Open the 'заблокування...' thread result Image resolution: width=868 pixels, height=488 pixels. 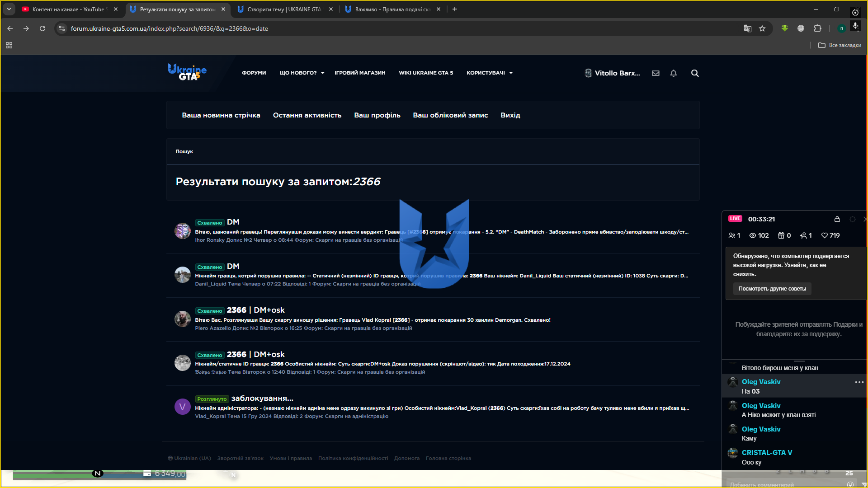click(262, 398)
